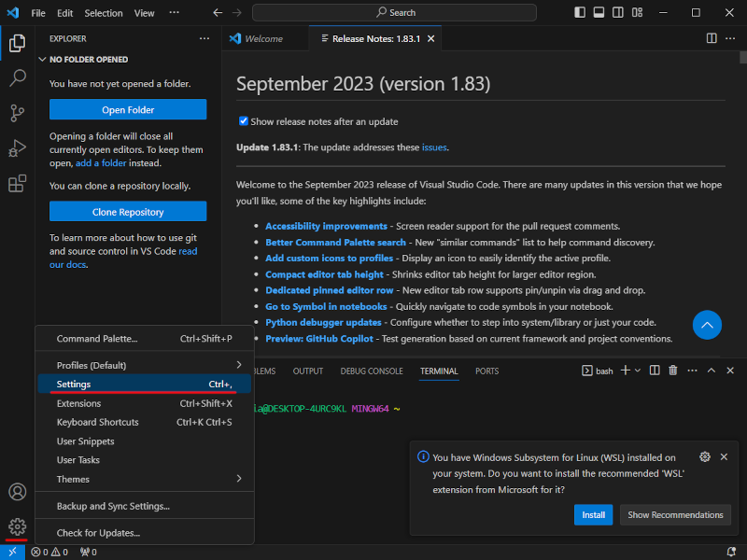This screenshot has height=560, width=747.
Task: Click the Open Folder button
Action: (128, 109)
